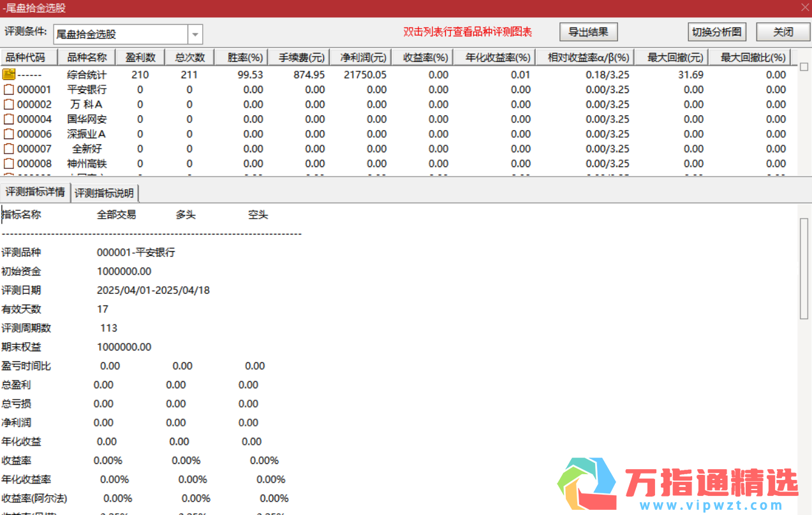Sort by the 收益率(%) column header
The image size is (812, 515).
pos(423,57)
